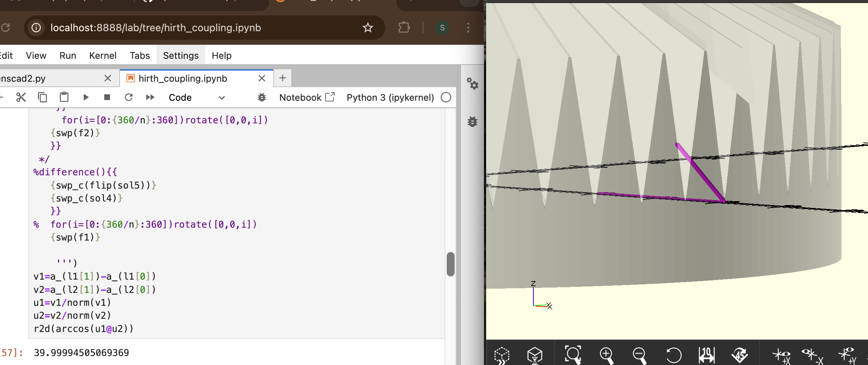
Task: Open the Code cell type dropdown
Action: 197,98
